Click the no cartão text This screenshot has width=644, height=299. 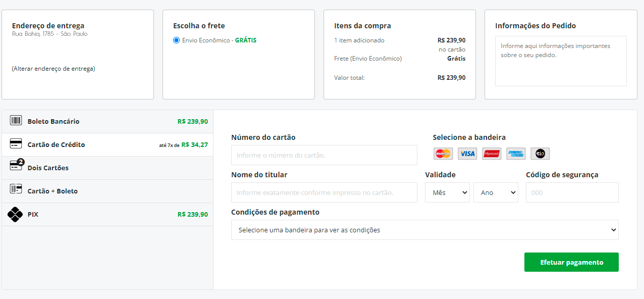pyautogui.click(x=452, y=49)
